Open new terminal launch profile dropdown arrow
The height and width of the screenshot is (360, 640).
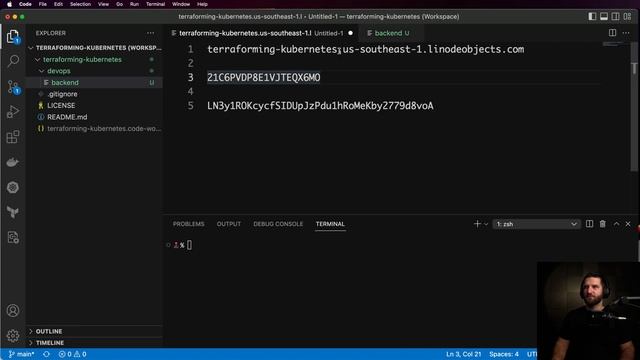(486, 224)
